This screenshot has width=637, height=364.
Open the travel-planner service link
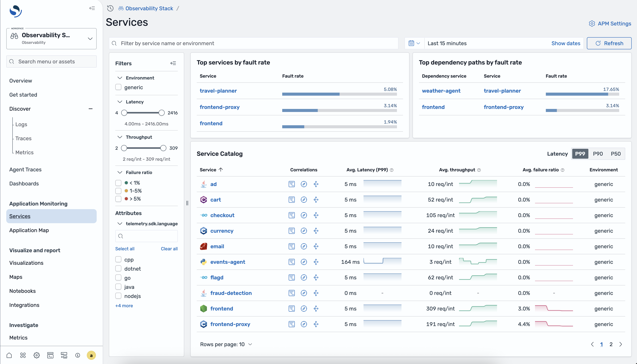point(218,91)
